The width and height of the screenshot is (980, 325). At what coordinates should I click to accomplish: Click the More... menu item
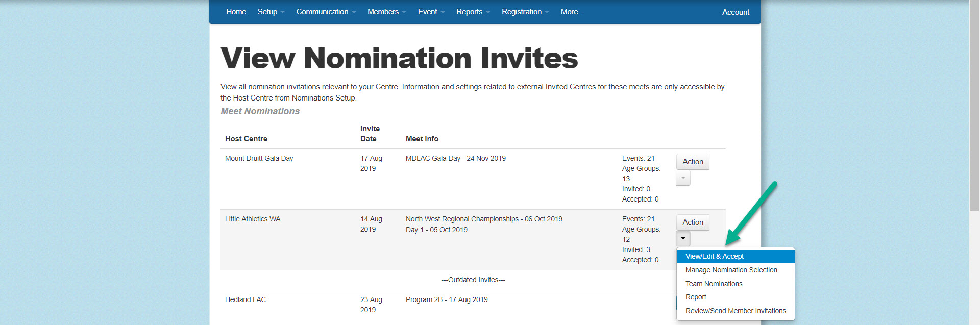572,12
